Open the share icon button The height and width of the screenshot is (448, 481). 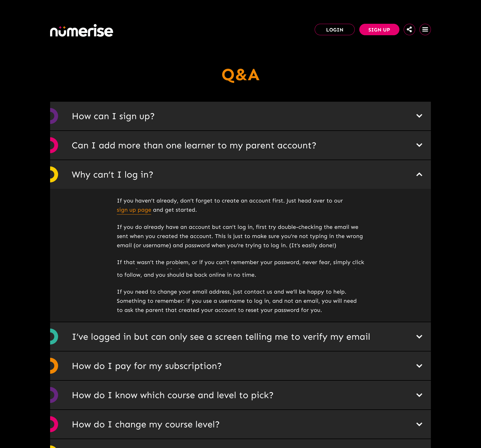tap(409, 30)
